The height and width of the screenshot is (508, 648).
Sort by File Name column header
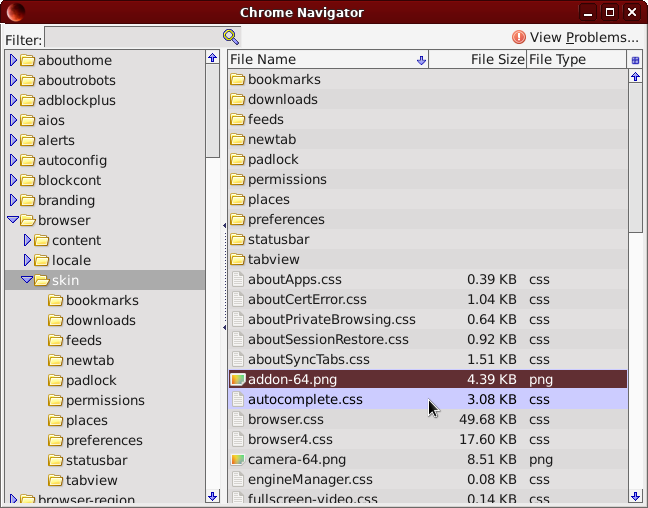tap(328, 60)
